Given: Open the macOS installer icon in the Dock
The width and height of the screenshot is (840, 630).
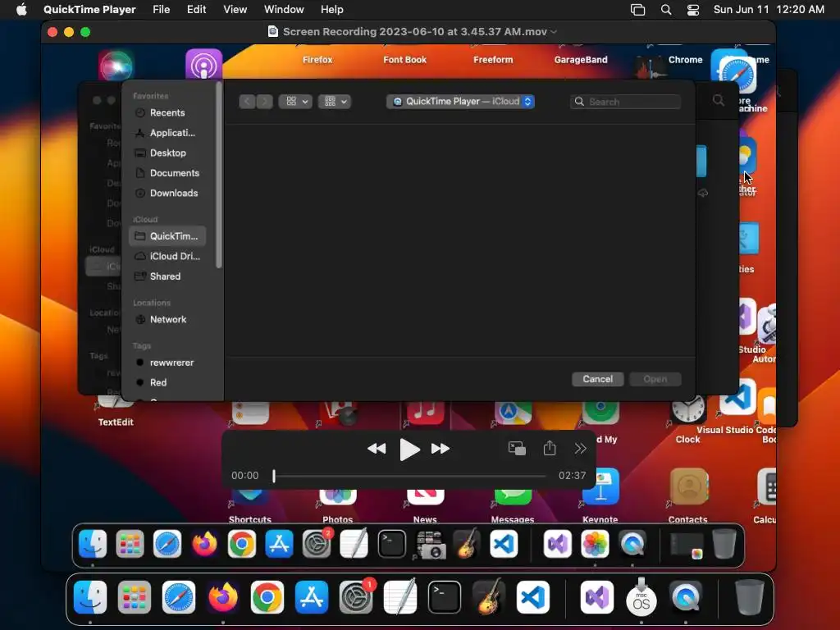Looking at the screenshot, I should [x=641, y=597].
